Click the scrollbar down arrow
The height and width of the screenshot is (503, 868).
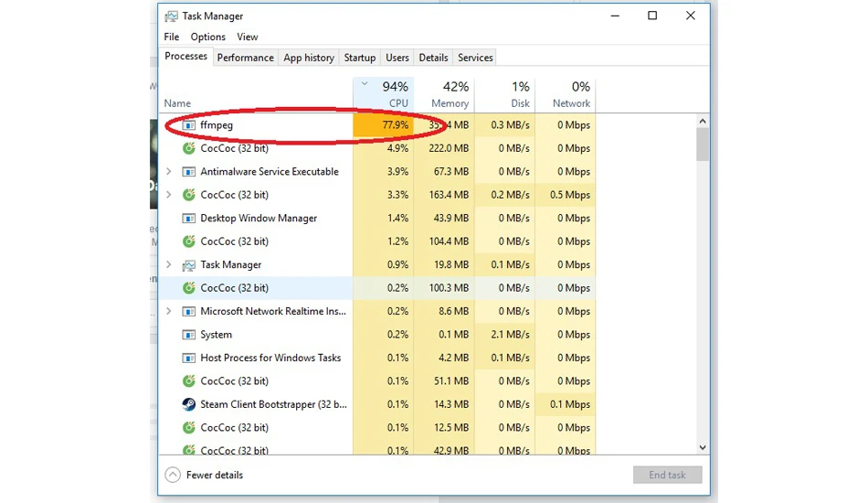[703, 447]
